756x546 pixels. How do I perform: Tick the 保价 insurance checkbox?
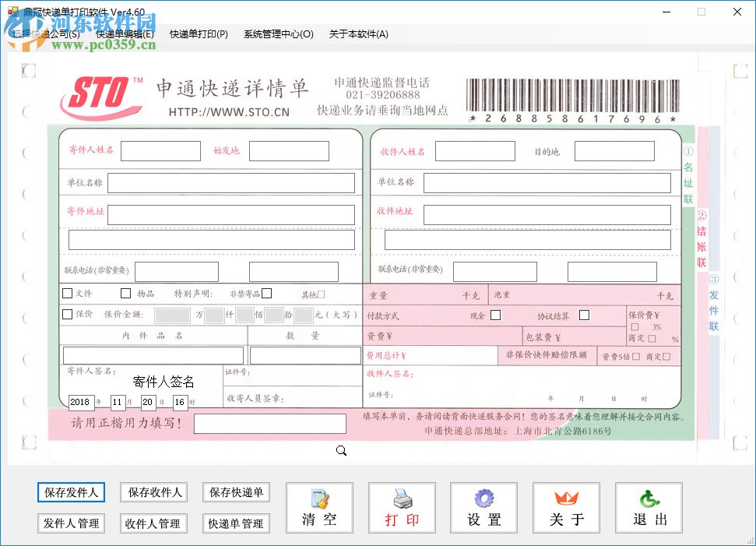coord(67,315)
